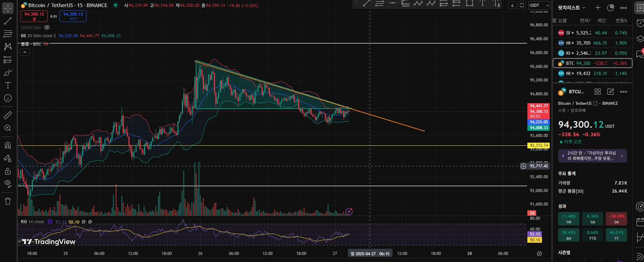
Task: Select rectangle shape in floating drawing toolbar
Action: [469, 4]
